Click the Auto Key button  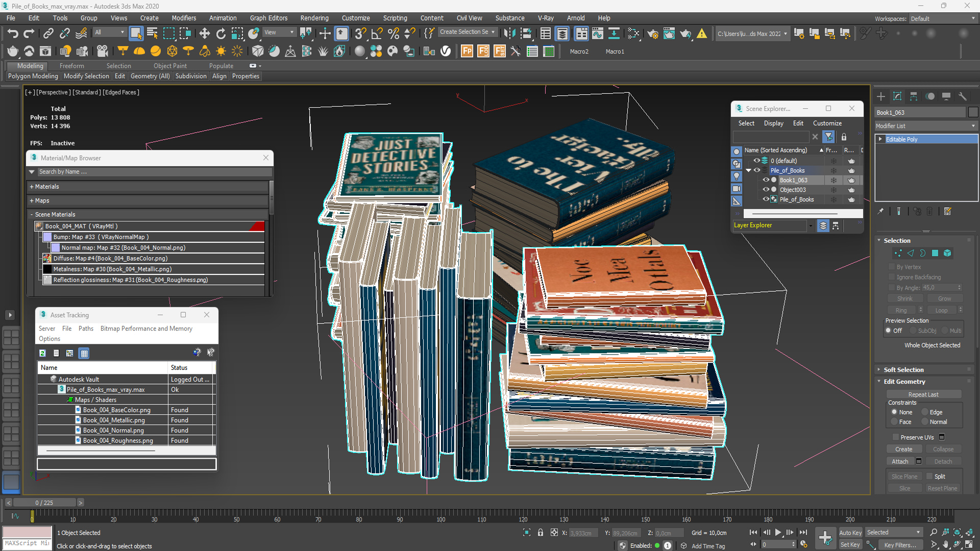[850, 533]
